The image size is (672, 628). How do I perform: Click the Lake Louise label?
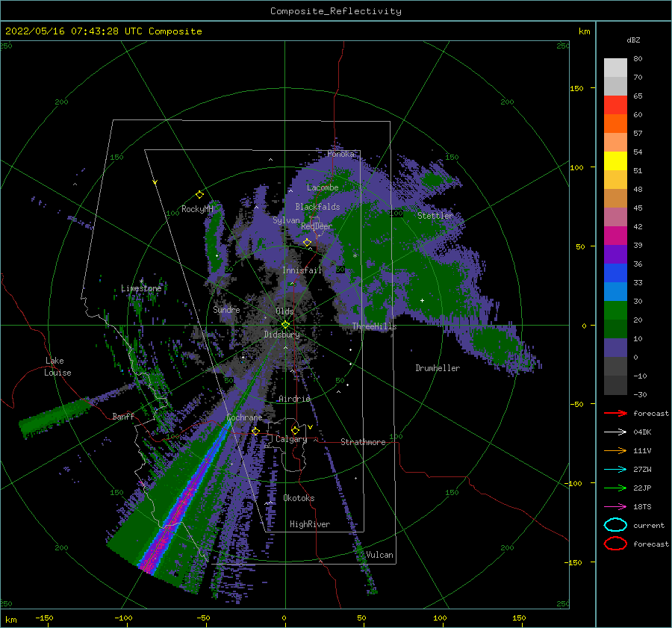(57, 367)
